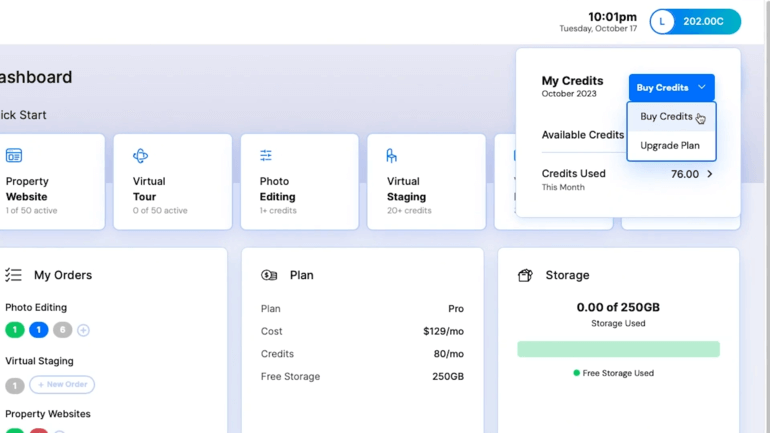The width and height of the screenshot is (770, 433).
Task: Click the Plan money icon
Action: (269, 275)
